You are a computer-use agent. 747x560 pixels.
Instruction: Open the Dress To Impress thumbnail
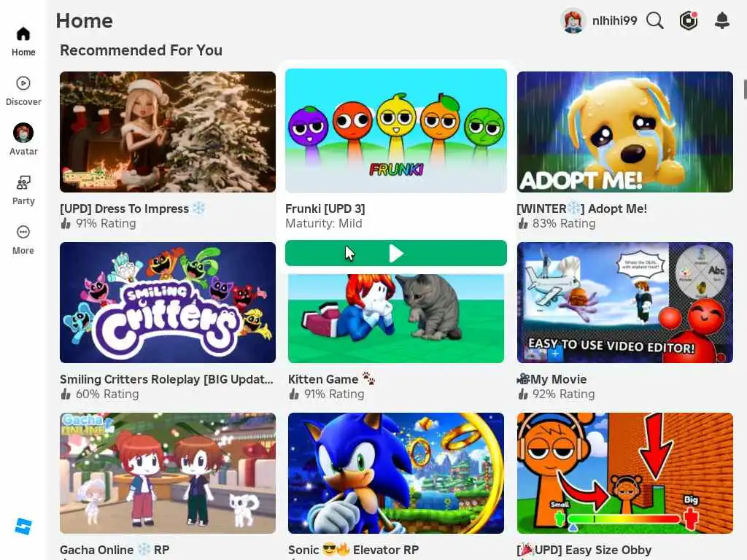tap(168, 132)
